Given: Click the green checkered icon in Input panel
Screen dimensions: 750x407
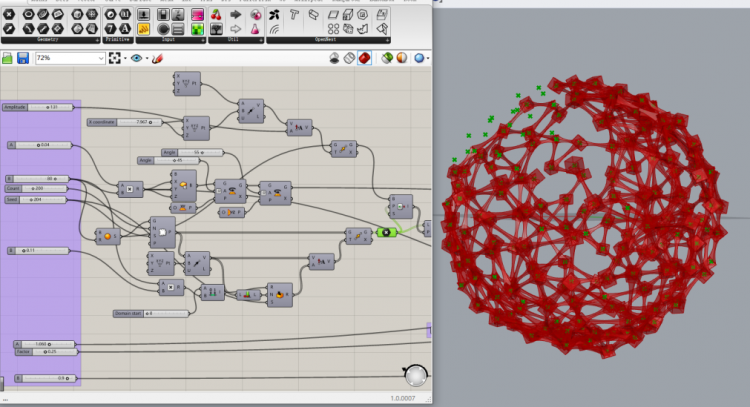Looking at the screenshot, I should coord(198,29).
